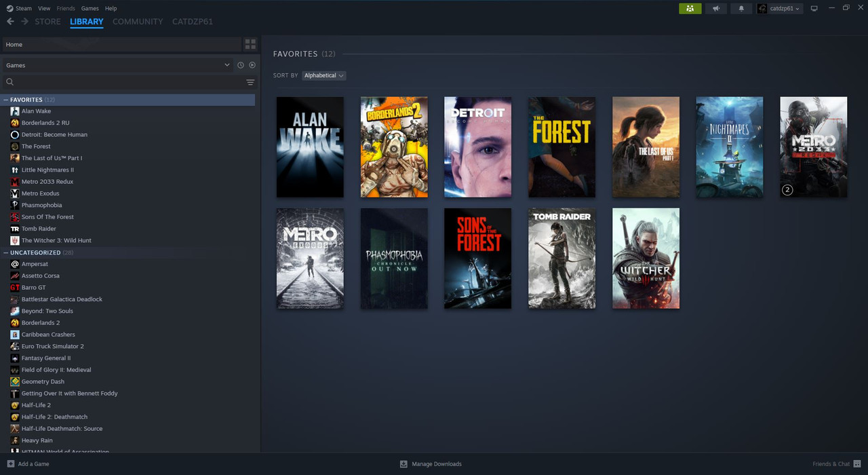
Task: Click the Tomb Raider list icon
Action: 15,229
